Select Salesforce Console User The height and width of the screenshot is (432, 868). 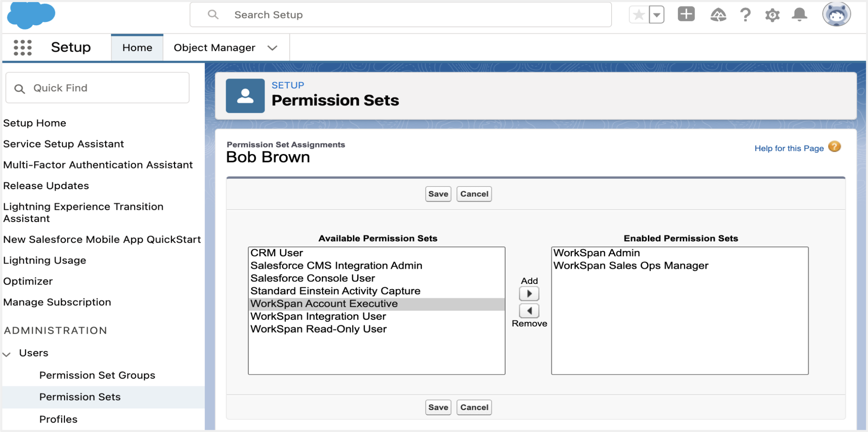click(377, 278)
